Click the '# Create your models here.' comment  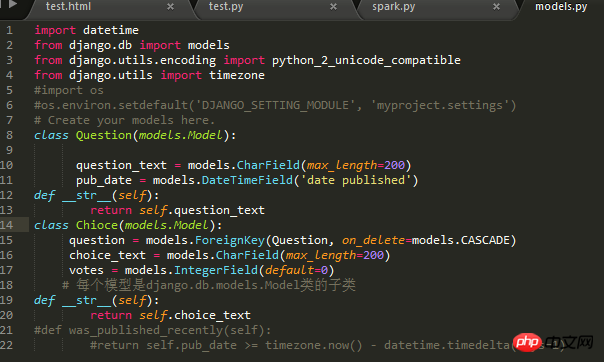click(124, 120)
